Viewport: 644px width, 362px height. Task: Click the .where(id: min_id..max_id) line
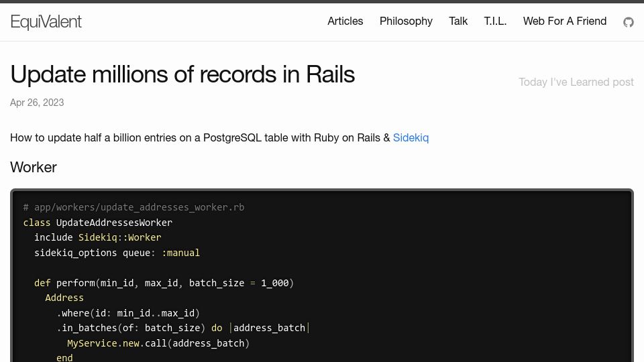pyautogui.click(x=128, y=313)
